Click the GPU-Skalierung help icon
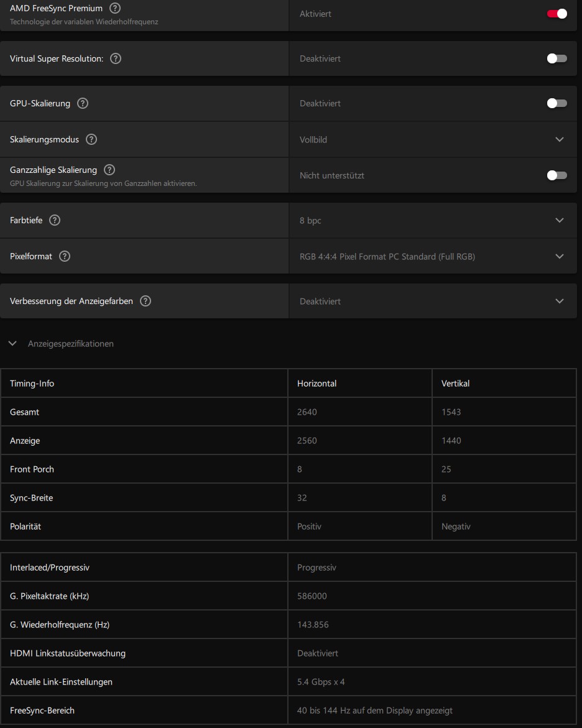Screen dimensions: 582x728 pos(83,103)
